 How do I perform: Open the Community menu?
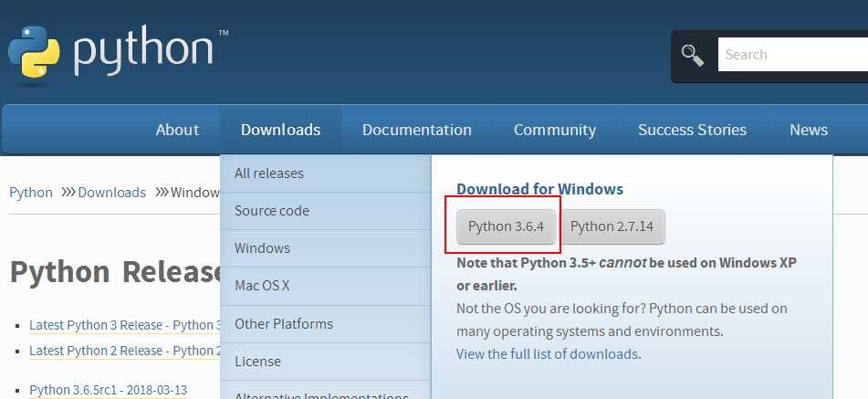point(555,130)
